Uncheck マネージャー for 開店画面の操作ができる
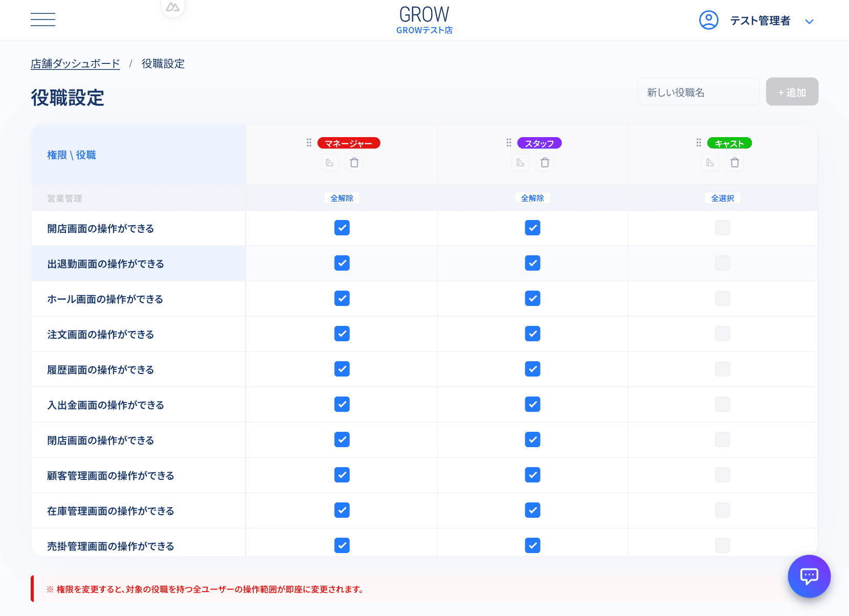Image resolution: width=849 pixels, height=616 pixels. [x=342, y=228]
